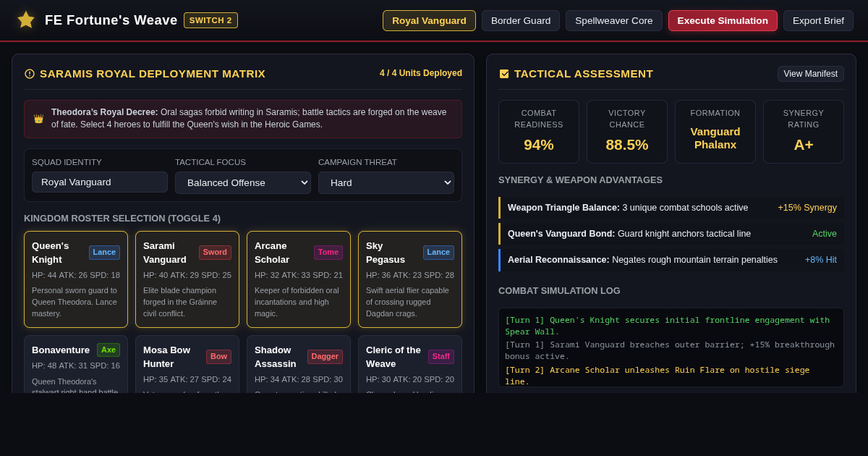Click the Dagger badge on Shadow Assassin
The width and height of the screenshot is (868, 456).
click(325, 357)
